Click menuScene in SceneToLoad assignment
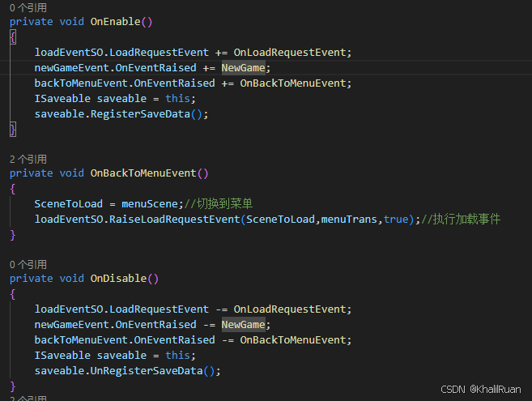The height and width of the screenshot is (401, 532). 150,203
